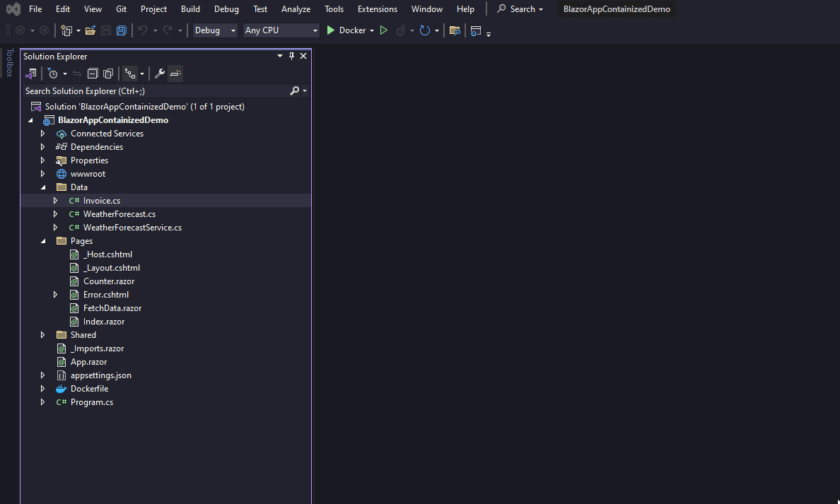Image resolution: width=840 pixels, height=504 pixels.
Task: Click the Open File folder icon
Action: click(91, 30)
